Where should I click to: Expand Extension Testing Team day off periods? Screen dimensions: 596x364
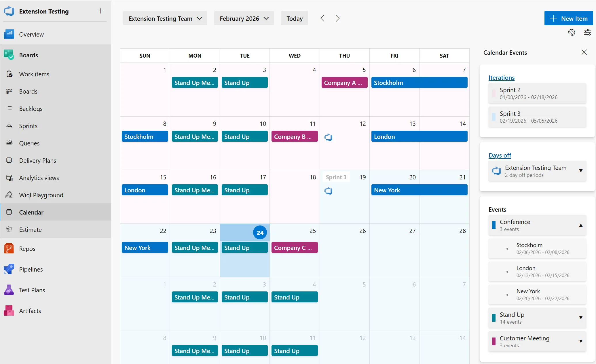[581, 171]
